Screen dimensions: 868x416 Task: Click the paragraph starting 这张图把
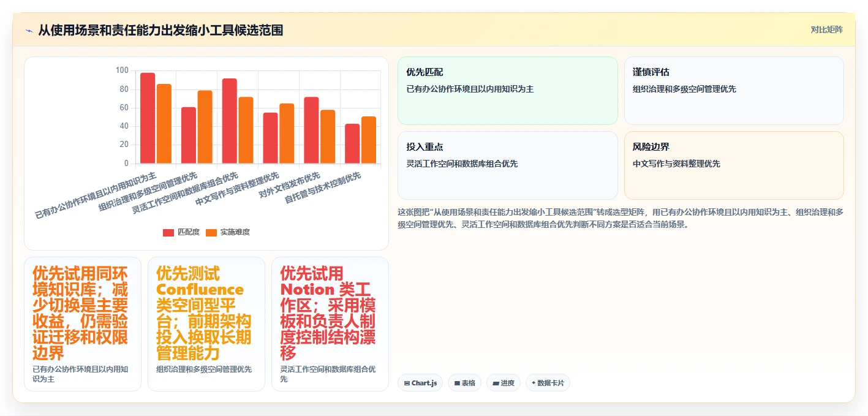(x=621, y=218)
